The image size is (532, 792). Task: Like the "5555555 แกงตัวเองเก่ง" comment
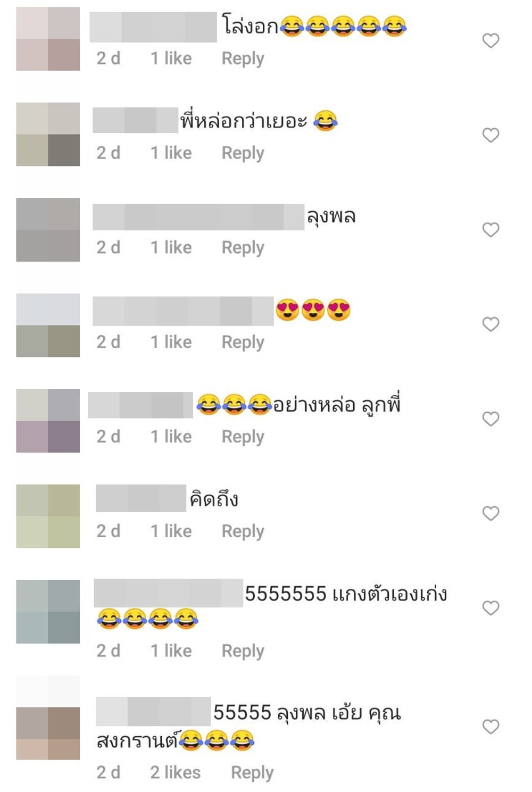[491, 607]
